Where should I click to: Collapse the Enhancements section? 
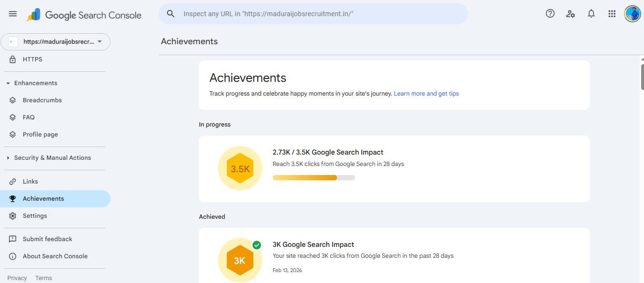[x=31, y=83]
